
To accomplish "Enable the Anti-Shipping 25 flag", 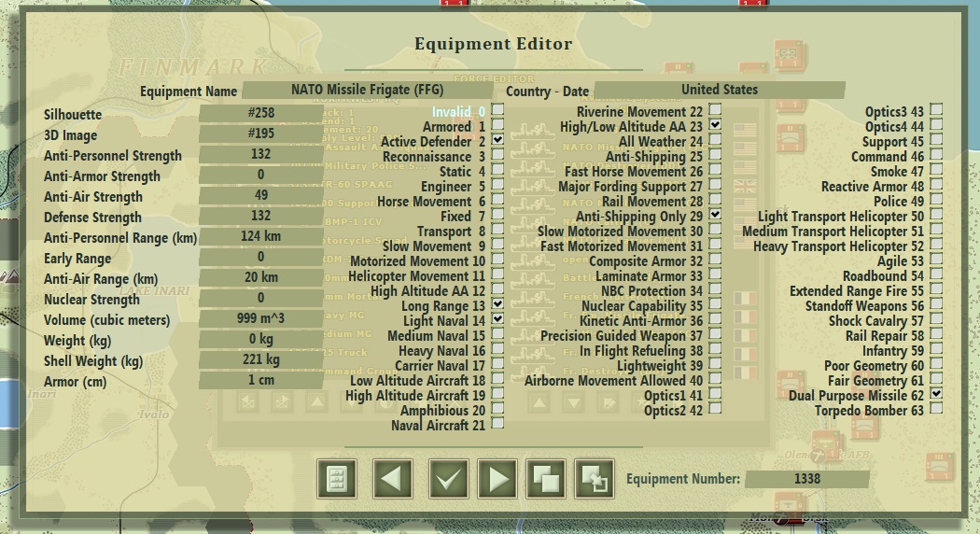I will coord(715,154).
